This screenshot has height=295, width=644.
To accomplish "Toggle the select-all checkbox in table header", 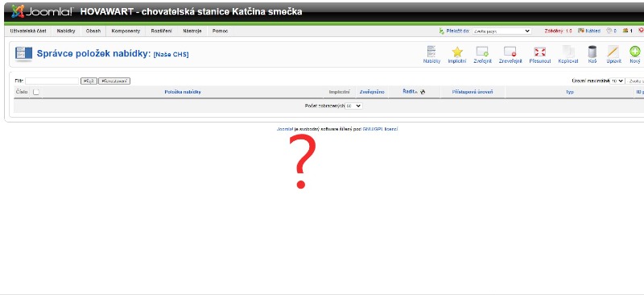I will pos(35,92).
